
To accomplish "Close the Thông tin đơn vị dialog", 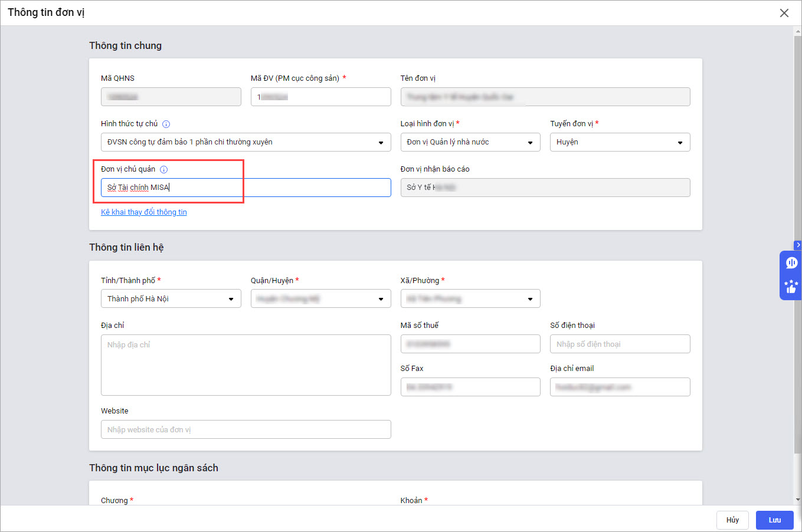I will (x=784, y=13).
